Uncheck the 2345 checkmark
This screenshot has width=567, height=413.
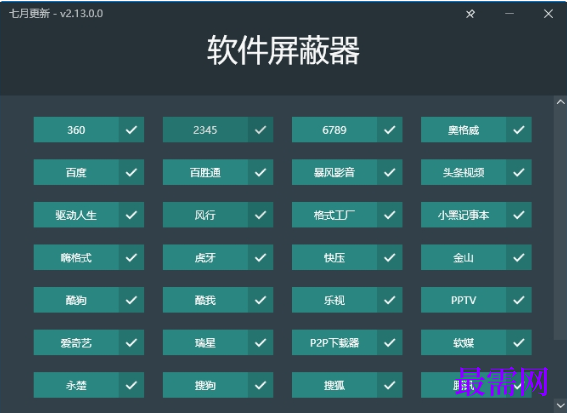coord(260,129)
